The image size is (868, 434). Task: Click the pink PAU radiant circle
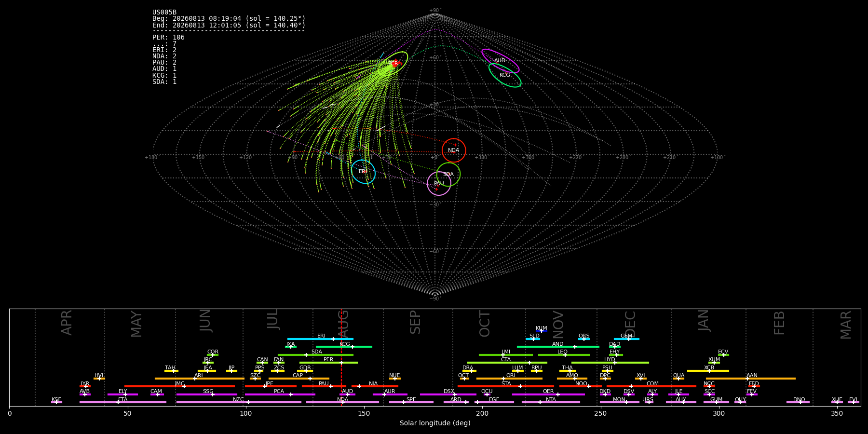[x=439, y=183]
